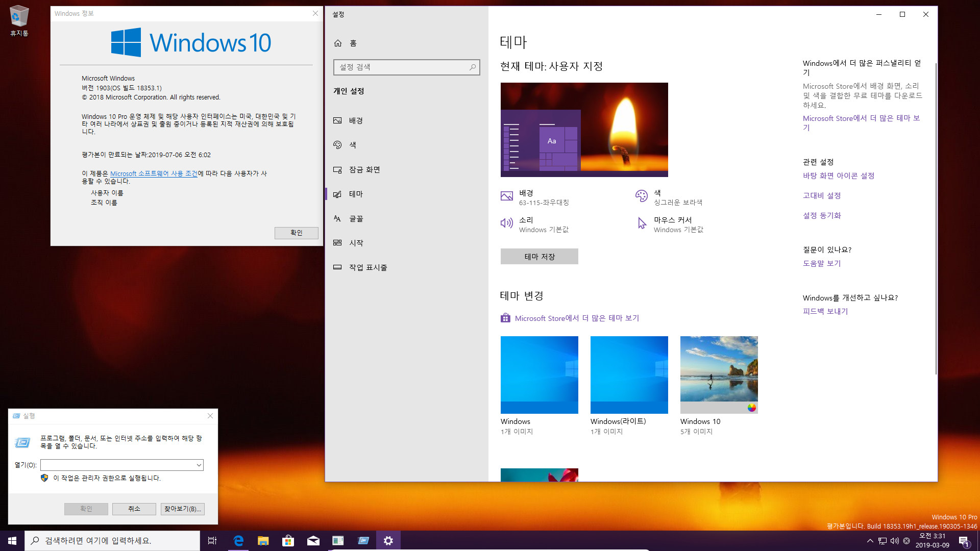
Task: Click the Home icon in Settings sidebar
Action: pyautogui.click(x=338, y=43)
